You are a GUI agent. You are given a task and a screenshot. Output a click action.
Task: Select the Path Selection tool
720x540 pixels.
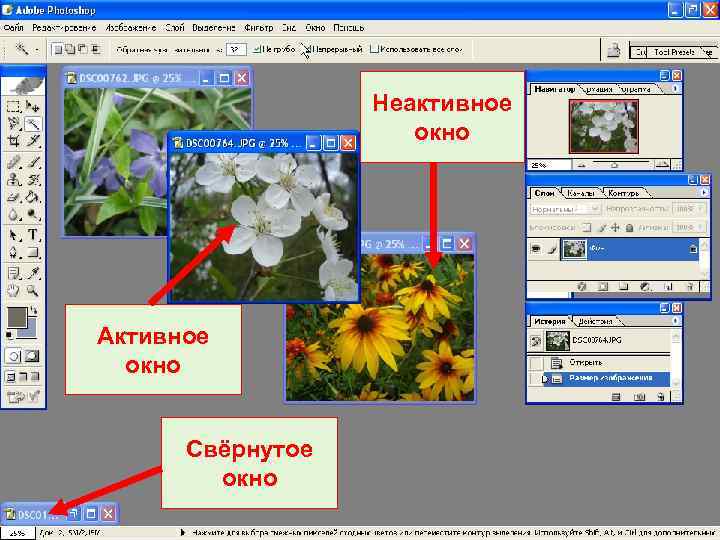pos(14,235)
